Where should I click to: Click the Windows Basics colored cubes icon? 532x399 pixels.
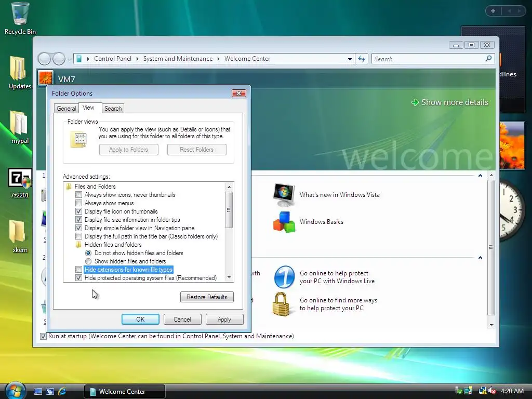[x=284, y=222]
